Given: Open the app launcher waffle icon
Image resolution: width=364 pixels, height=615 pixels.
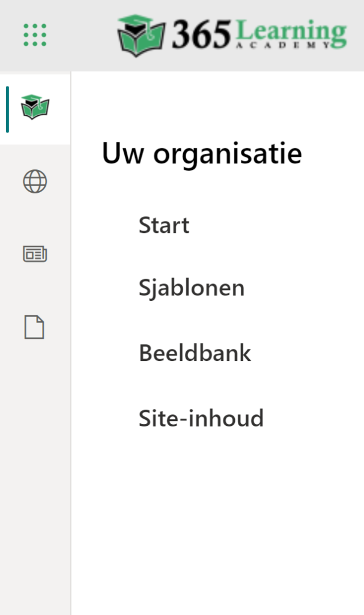Looking at the screenshot, I should 35,35.
